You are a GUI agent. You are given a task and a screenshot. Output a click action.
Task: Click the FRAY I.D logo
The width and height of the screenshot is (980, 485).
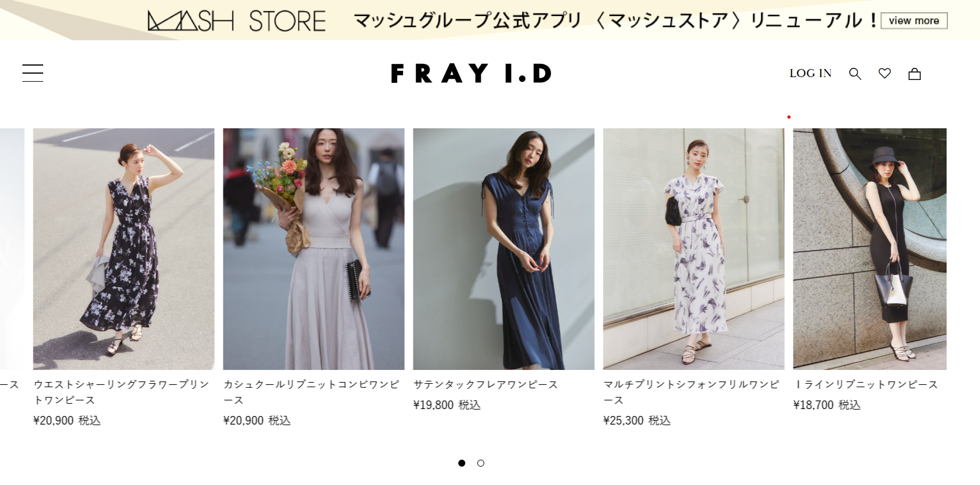[x=472, y=74]
